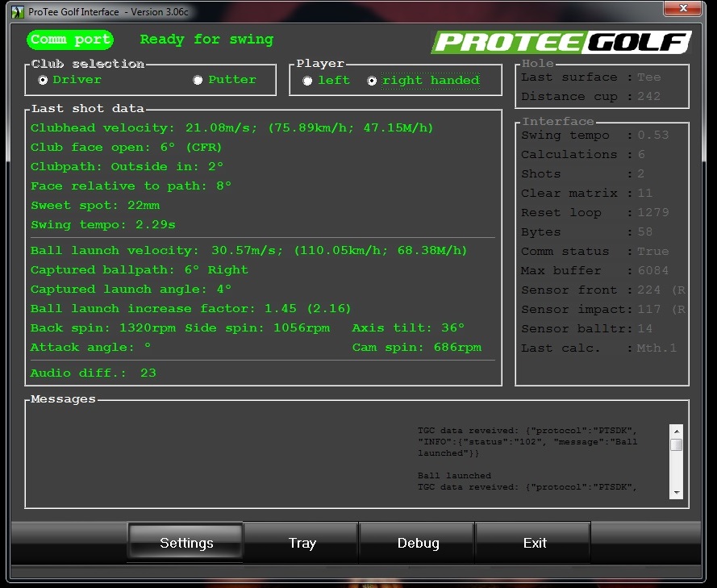
Task: Click the 'Ready for swing' status text
Action: pyautogui.click(x=206, y=40)
